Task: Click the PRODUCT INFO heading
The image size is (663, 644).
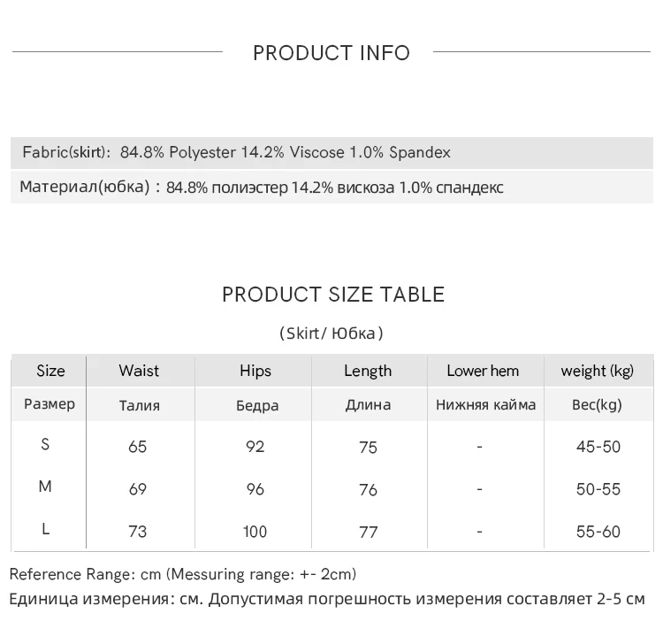Action: 331,53
